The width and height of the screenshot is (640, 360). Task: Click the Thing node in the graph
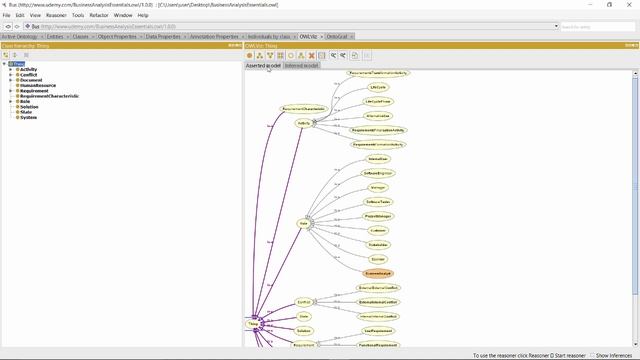253,324
